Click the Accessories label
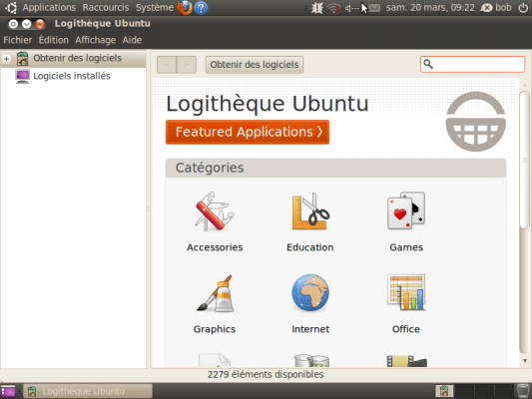Screen dimensions: 532x399 [x=215, y=247]
